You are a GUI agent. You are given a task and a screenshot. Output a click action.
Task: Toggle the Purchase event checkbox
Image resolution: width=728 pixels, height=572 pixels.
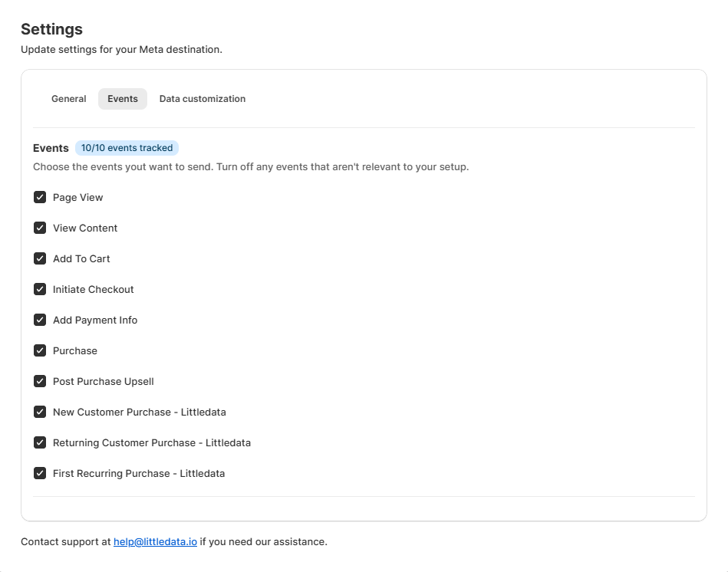point(40,350)
